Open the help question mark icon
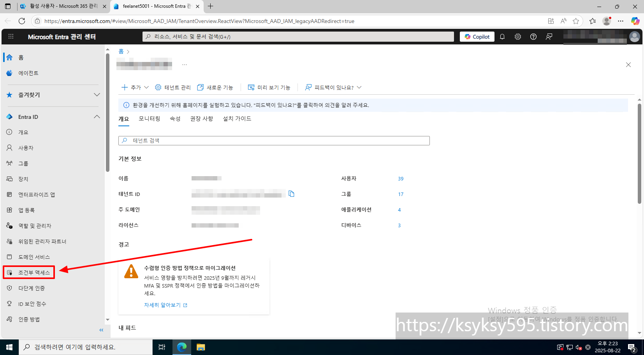 coord(533,37)
